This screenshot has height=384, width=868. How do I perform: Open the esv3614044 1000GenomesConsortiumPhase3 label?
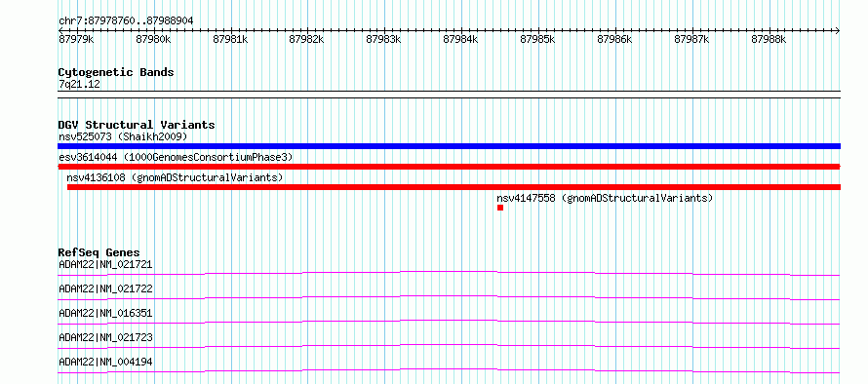pos(176,157)
